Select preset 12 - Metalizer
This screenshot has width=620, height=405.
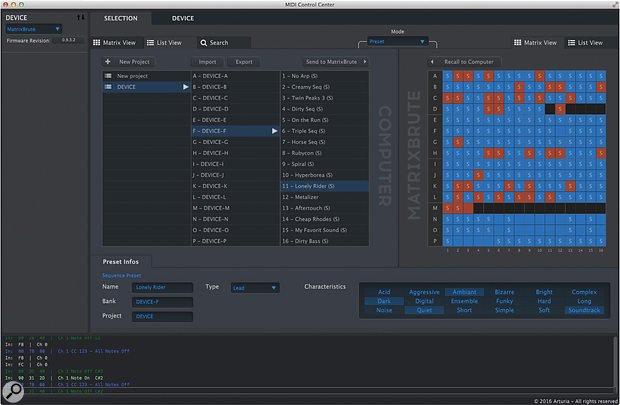click(x=325, y=197)
